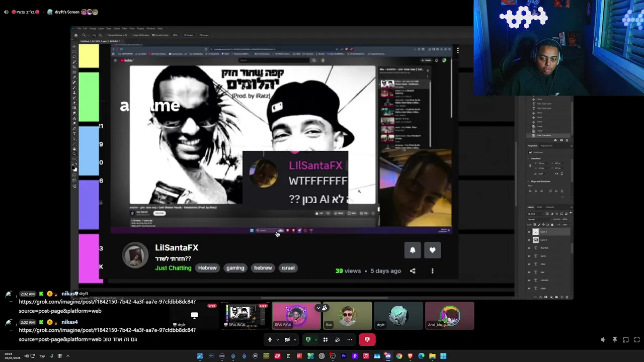The width and height of the screenshot is (644, 362).
Task: Show hidden tray icons chevron
Action: point(67,356)
